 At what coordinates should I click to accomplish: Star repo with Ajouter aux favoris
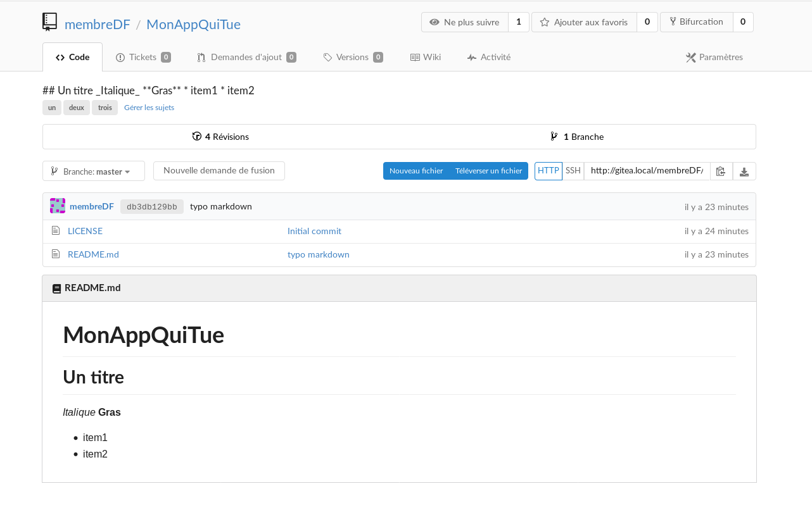(584, 22)
